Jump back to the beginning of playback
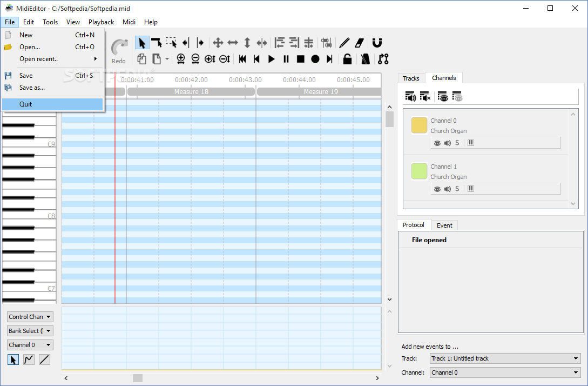This screenshot has height=386, width=588. tap(242, 59)
